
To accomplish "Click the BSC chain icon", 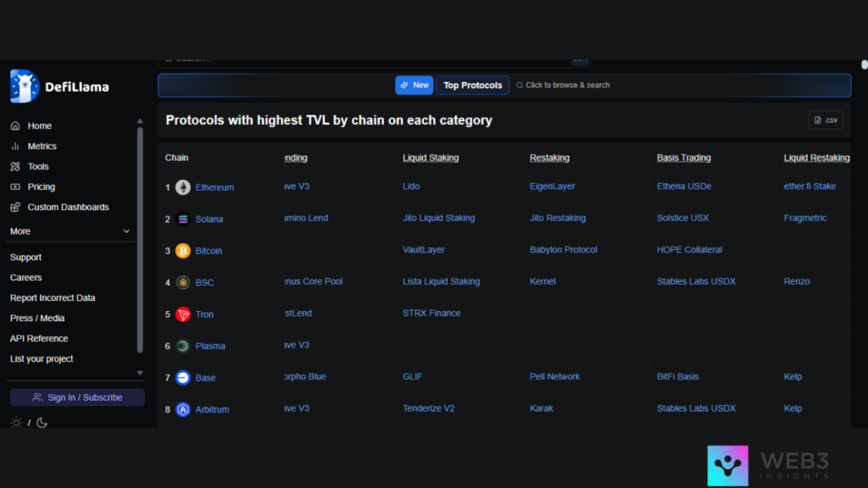I will click(183, 282).
